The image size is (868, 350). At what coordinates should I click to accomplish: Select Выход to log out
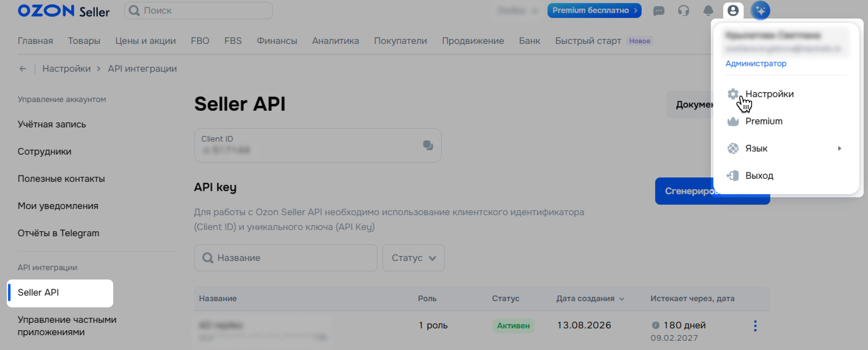(x=759, y=176)
